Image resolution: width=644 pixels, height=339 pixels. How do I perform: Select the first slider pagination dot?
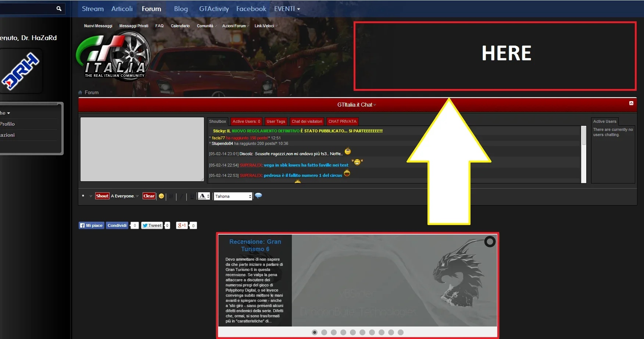click(x=315, y=332)
